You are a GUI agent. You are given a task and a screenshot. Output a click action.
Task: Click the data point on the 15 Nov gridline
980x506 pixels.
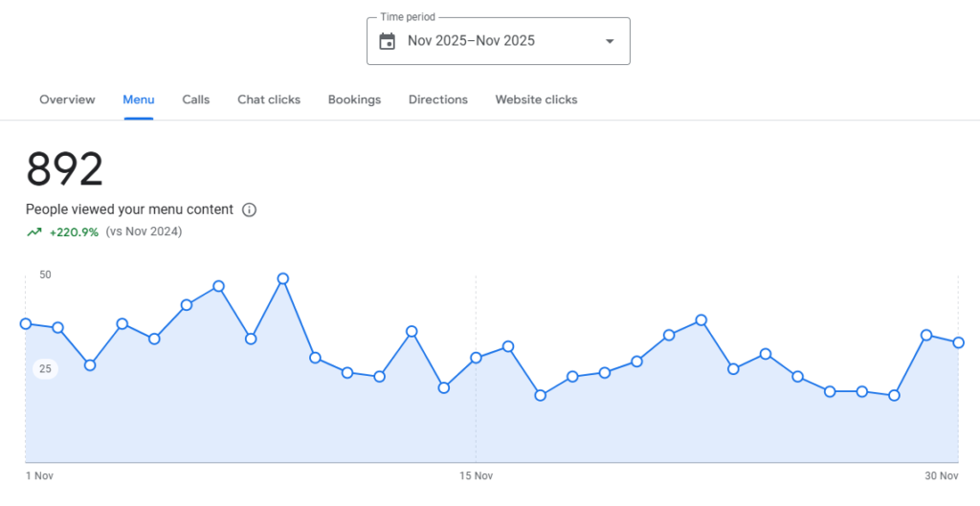[x=476, y=358]
